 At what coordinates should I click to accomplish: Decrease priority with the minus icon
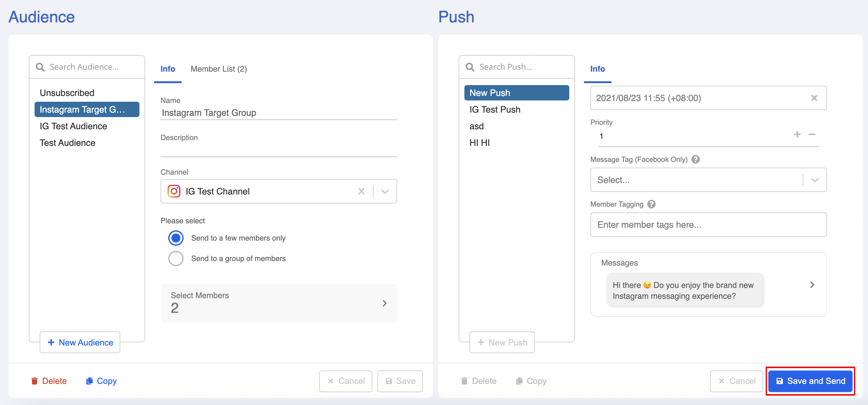812,134
